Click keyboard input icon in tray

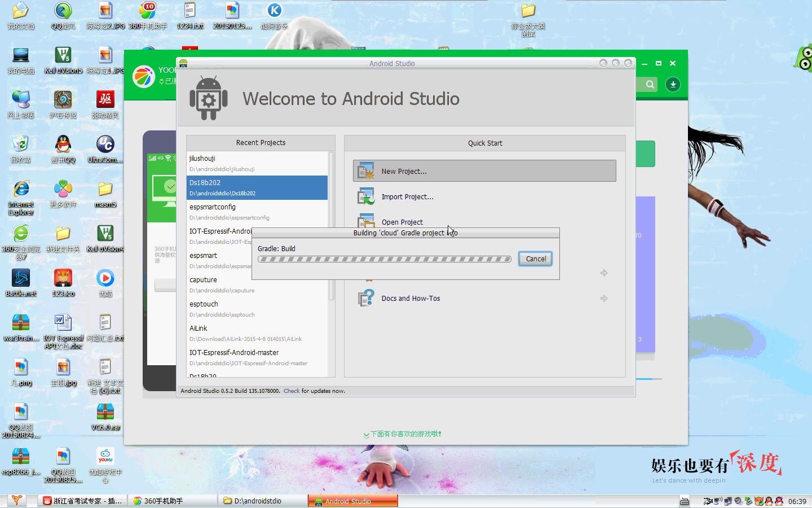[684, 501]
